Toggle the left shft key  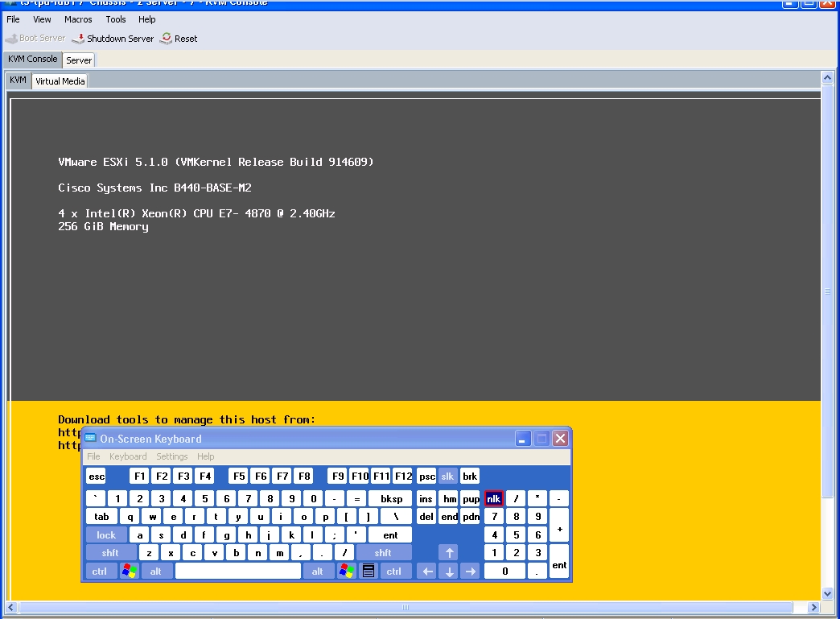coord(110,552)
